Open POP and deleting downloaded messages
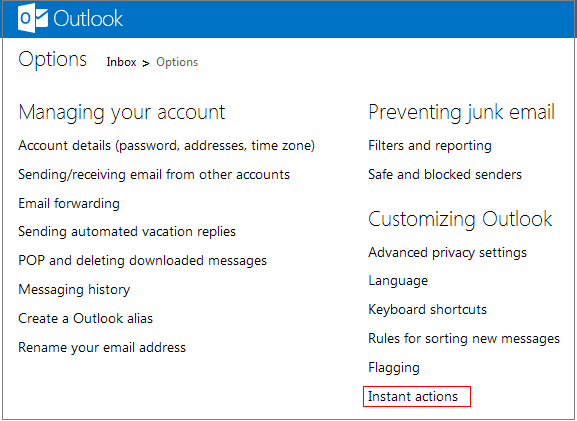Screen dimensions: 577x421 pos(142,261)
